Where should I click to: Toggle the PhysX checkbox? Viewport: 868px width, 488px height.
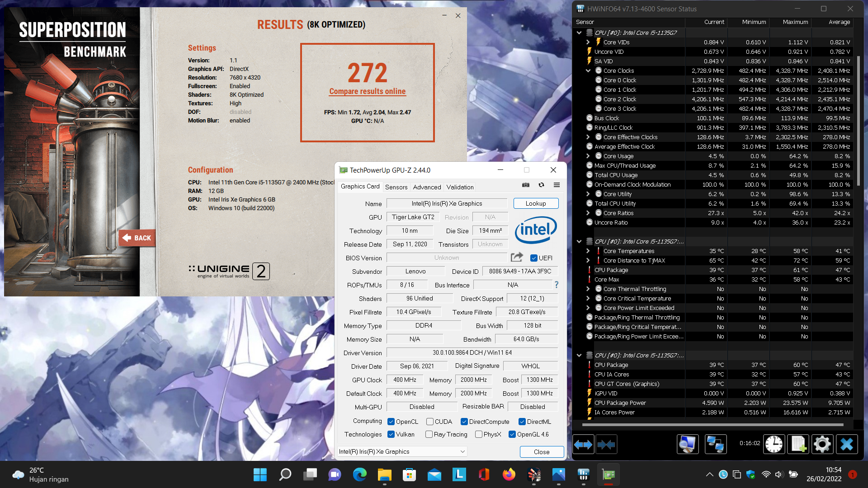pyautogui.click(x=479, y=434)
